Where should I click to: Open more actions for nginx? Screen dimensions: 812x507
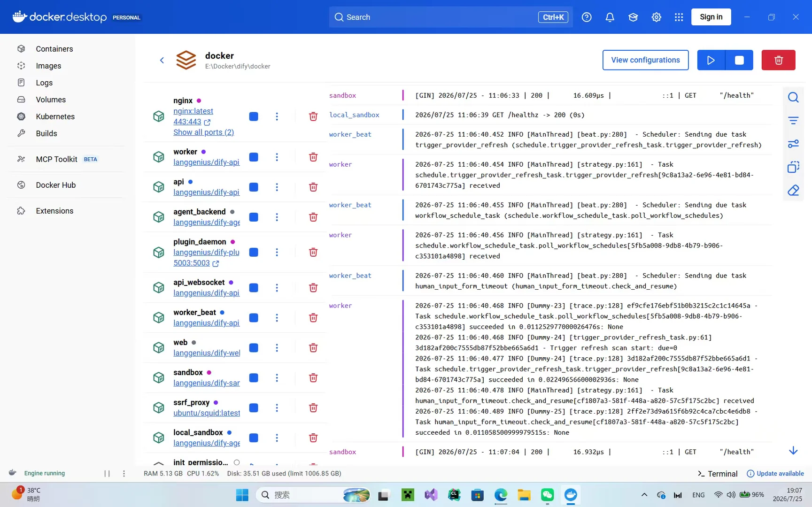pos(277,116)
